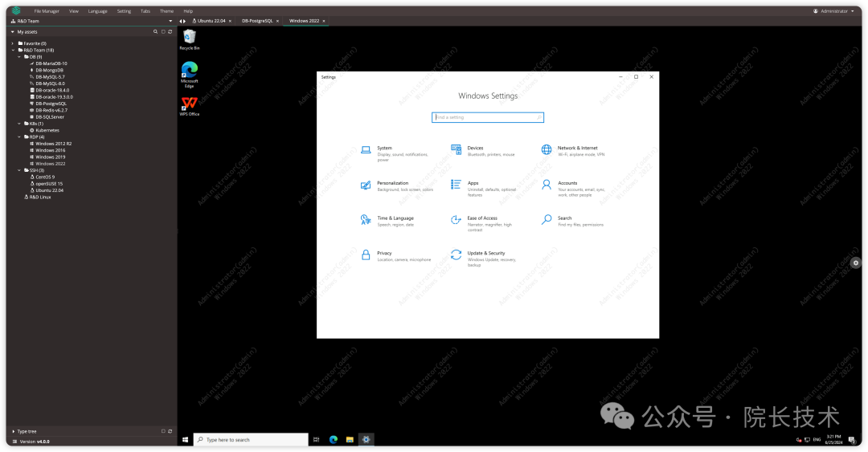Open the Help menu

[188, 11]
